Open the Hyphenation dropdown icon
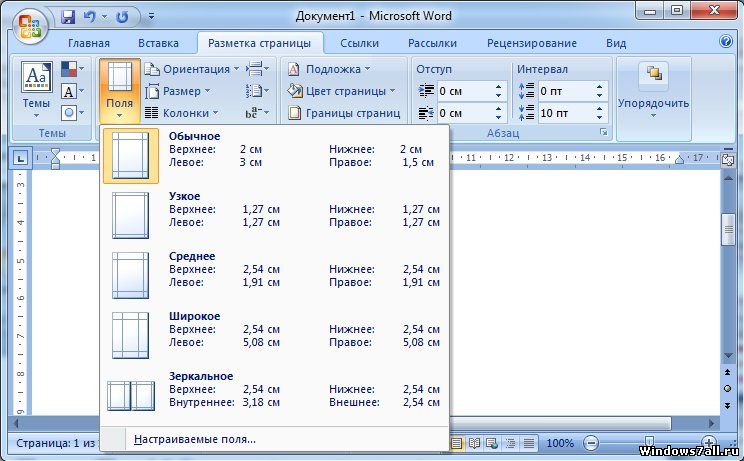 pos(257,113)
